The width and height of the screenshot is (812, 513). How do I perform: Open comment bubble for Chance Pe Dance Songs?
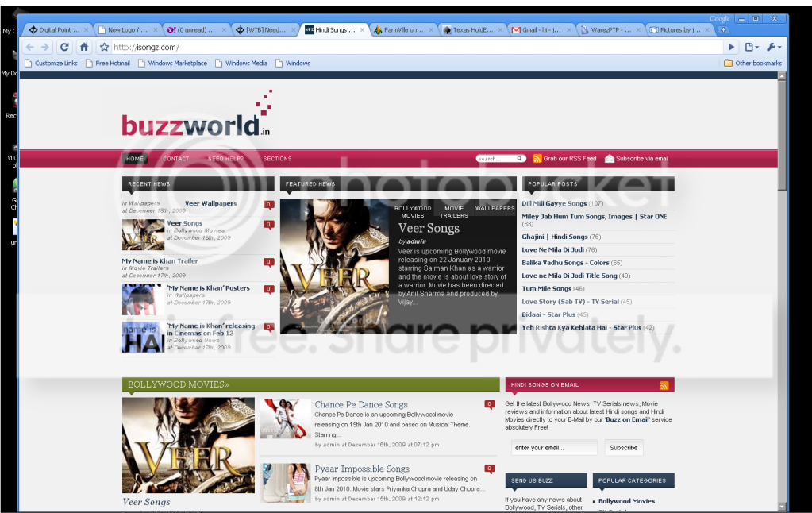[x=490, y=405]
